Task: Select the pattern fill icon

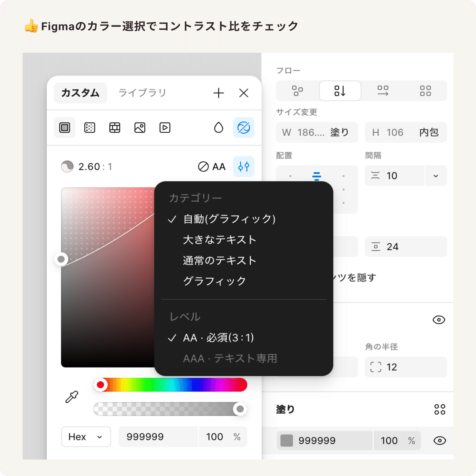Action: (x=114, y=128)
